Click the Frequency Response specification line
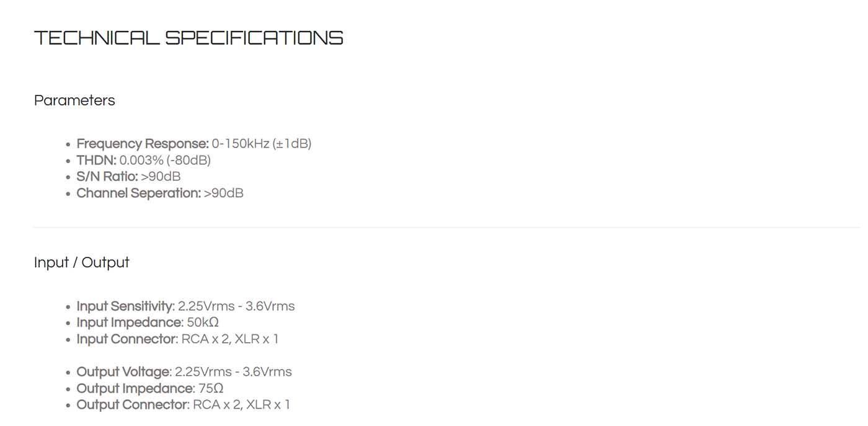Screen dimensions: 868x426 click(193, 144)
